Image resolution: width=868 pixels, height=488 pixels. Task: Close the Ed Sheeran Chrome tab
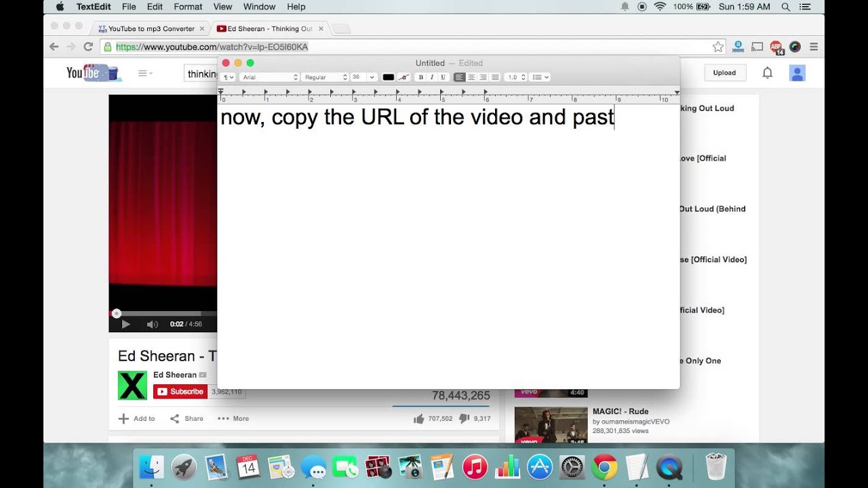pyautogui.click(x=321, y=29)
